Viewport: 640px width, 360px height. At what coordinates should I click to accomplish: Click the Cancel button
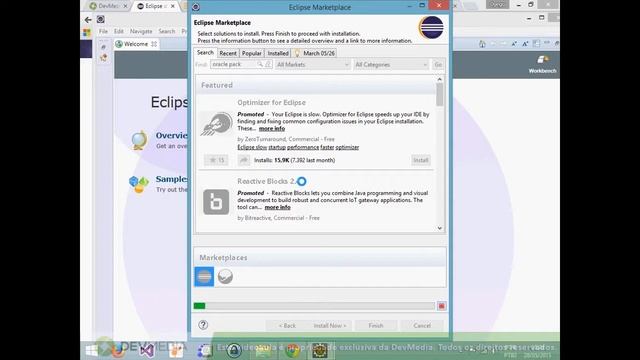(x=422, y=325)
